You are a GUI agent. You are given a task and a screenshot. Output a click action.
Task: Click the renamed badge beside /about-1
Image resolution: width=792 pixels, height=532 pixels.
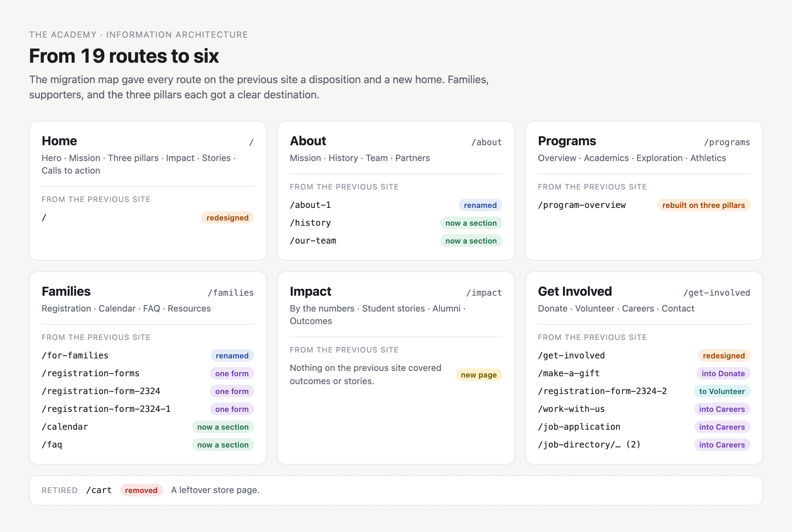[x=480, y=205]
